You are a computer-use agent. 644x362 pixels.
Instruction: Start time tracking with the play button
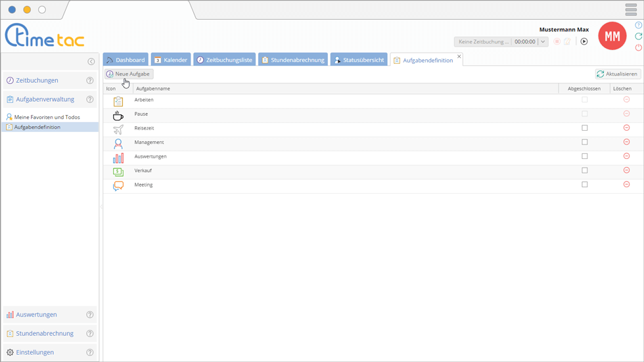(584, 41)
